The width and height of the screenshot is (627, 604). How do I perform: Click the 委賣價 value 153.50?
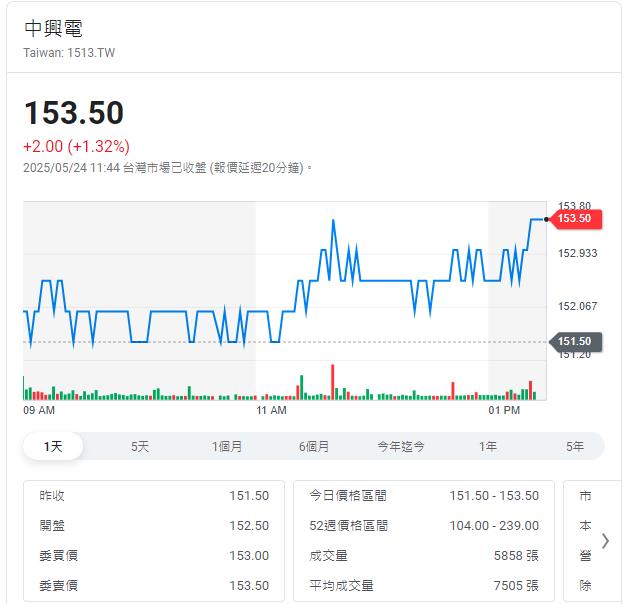(249, 586)
